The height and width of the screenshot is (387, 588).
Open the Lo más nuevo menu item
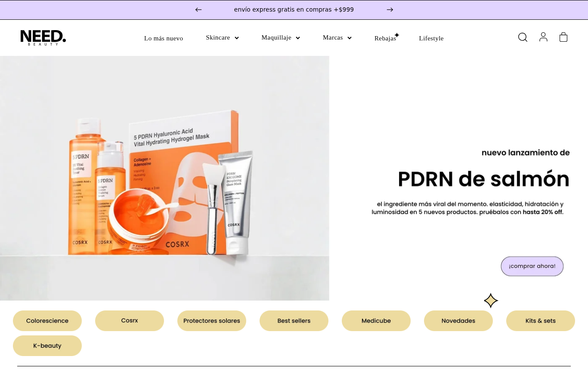click(164, 38)
